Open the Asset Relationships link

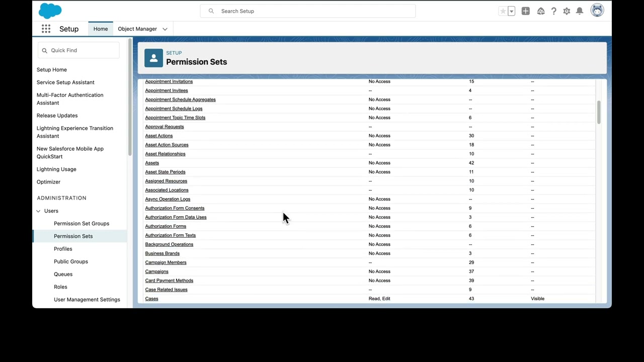(x=166, y=154)
